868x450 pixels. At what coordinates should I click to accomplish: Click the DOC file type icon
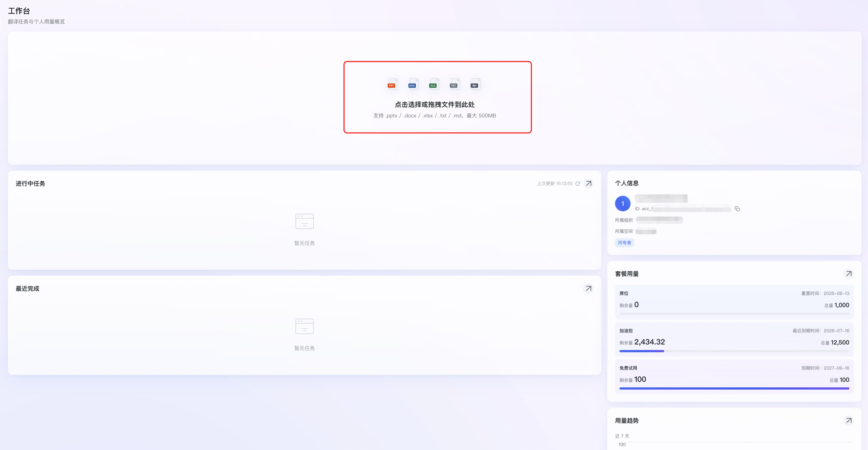[413, 84]
